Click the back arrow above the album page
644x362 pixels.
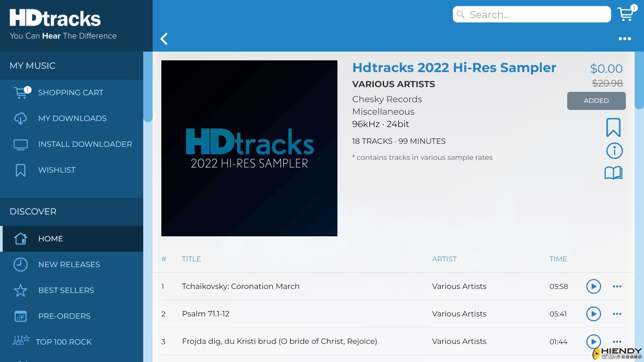[x=164, y=39]
